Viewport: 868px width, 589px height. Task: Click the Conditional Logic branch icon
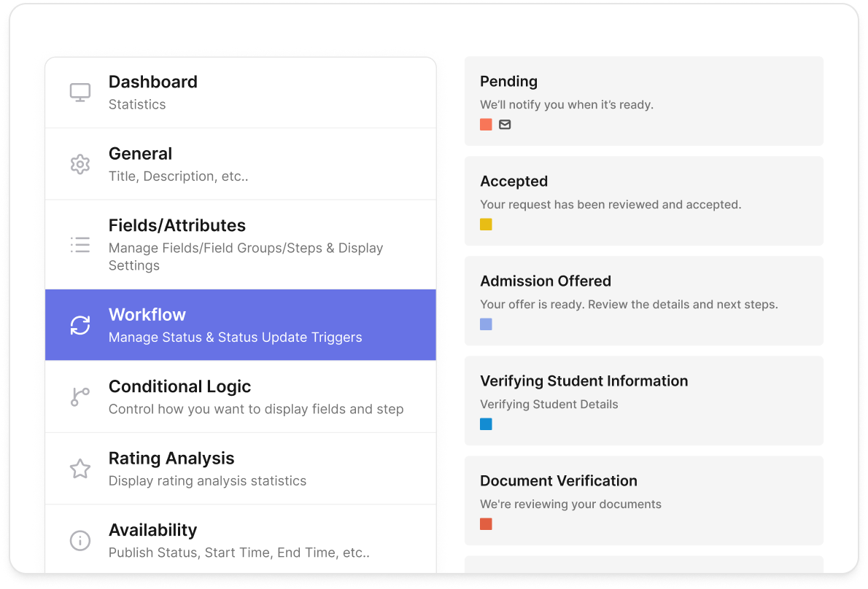80,397
